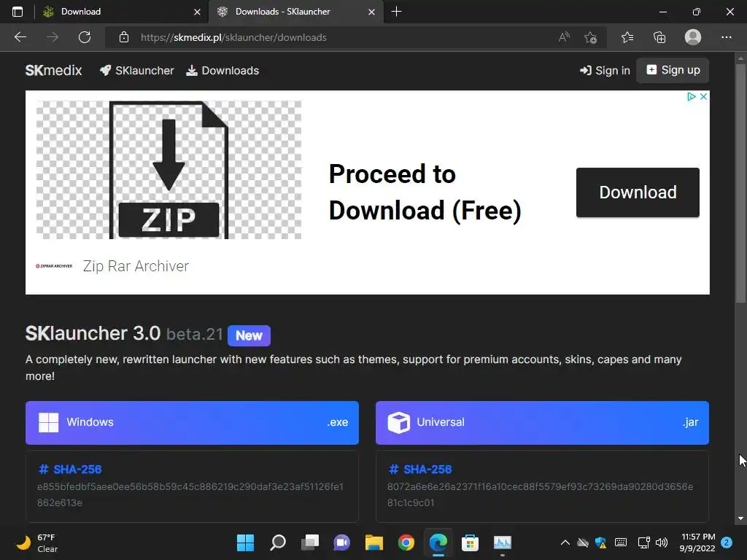Click the "New" badge beside beta.21
Image resolution: width=747 pixels, height=560 pixels.
249,335
